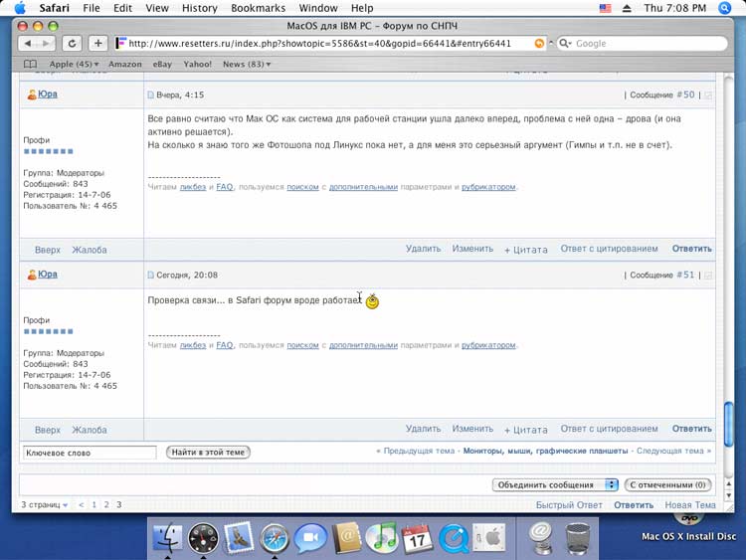Click Изменить on message #50
The image size is (746, 560).
(x=472, y=249)
